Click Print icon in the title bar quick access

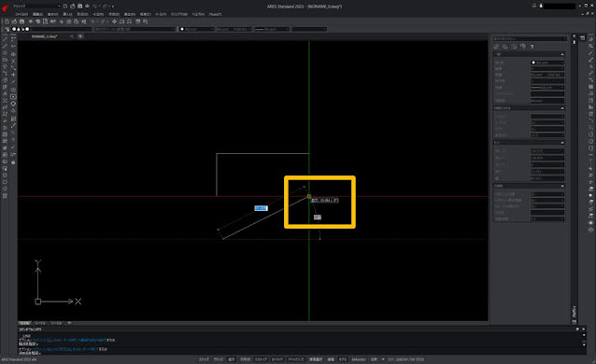tap(87, 7)
